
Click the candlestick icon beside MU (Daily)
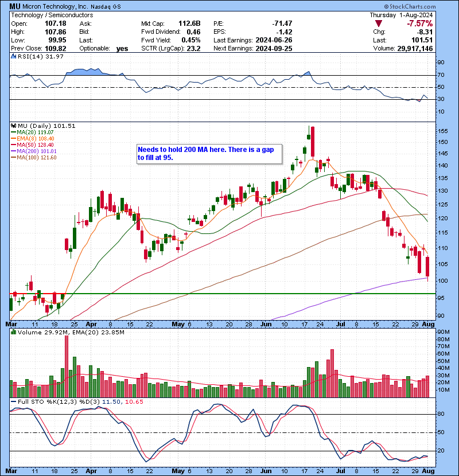(x=13, y=126)
